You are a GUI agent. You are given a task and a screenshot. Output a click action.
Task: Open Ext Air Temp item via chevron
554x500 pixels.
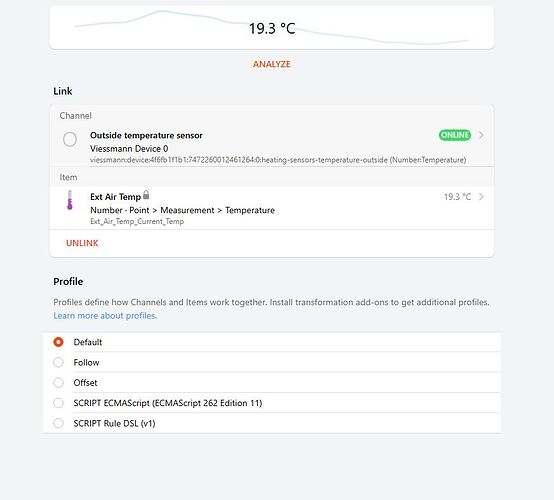coord(481,197)
